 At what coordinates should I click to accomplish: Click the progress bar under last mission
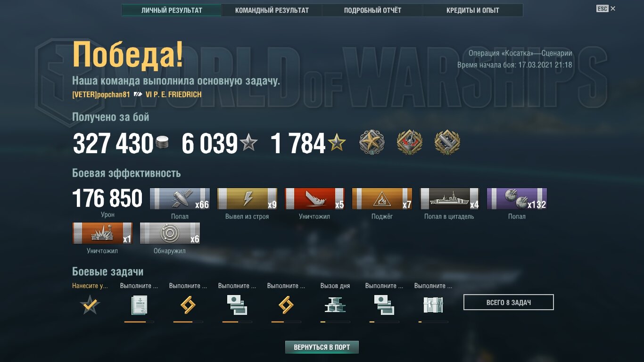[433, 322]
